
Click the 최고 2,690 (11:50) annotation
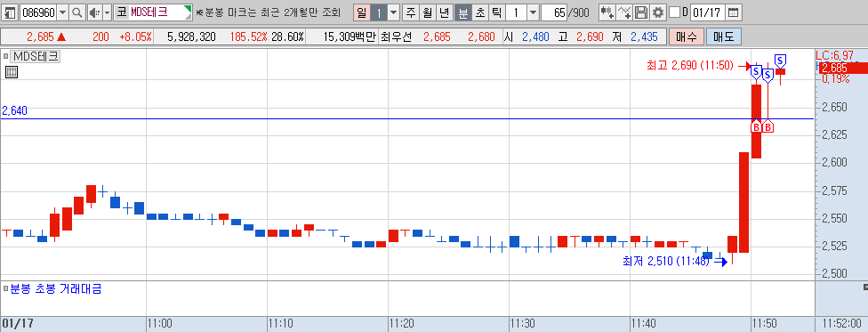690,65
